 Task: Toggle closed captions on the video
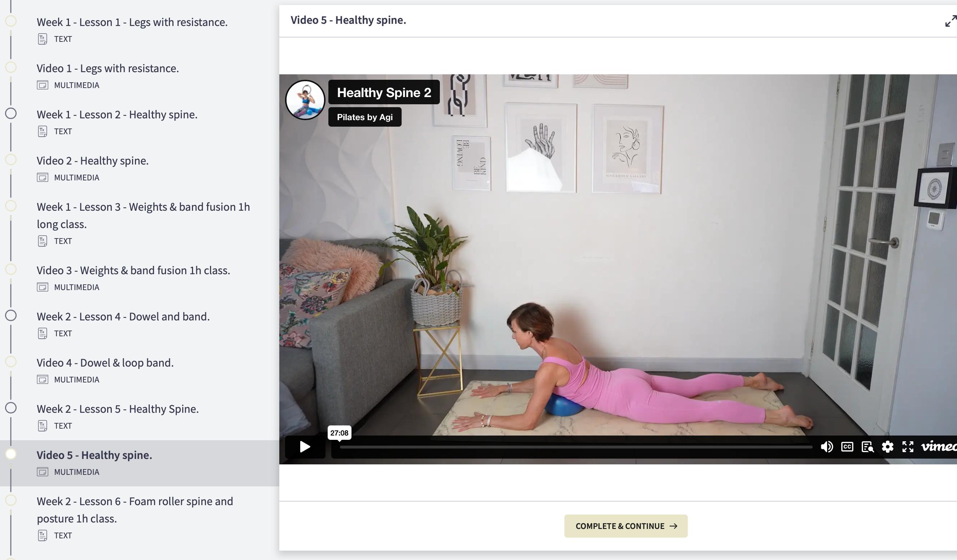point(847,447)
